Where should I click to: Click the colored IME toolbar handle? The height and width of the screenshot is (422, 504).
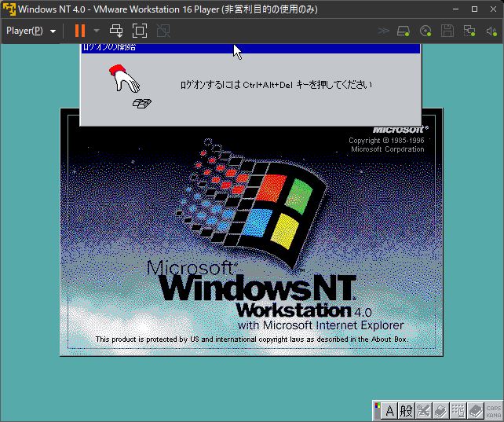pyautogui.click(x=378, y=411)
